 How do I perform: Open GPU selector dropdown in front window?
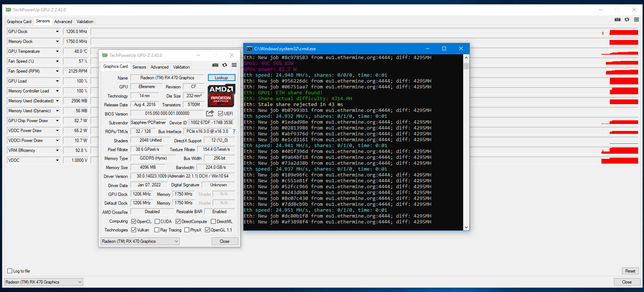pyautogui.click(x=140, y=241)
